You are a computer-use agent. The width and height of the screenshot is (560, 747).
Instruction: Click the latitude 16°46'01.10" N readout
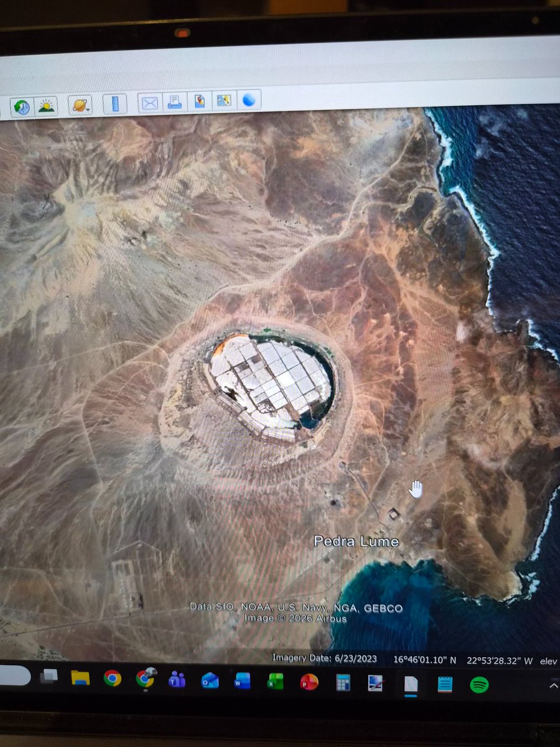pos(425,659)
